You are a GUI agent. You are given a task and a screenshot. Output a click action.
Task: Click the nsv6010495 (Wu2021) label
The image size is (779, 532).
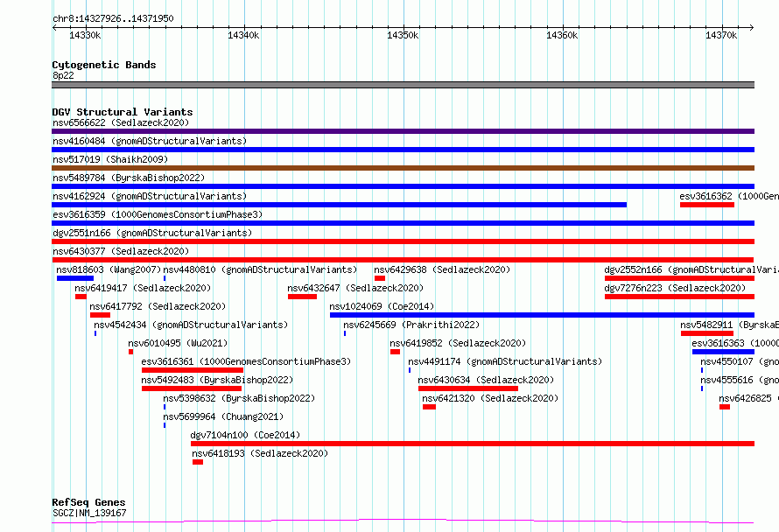click(x=178, y=343)
